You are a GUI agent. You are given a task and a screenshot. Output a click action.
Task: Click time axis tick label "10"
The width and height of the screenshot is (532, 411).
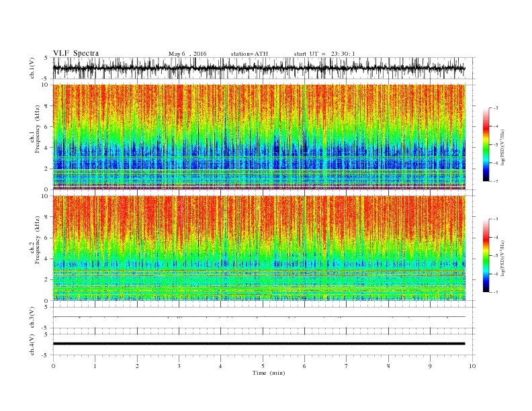click(x=472, y=366)
